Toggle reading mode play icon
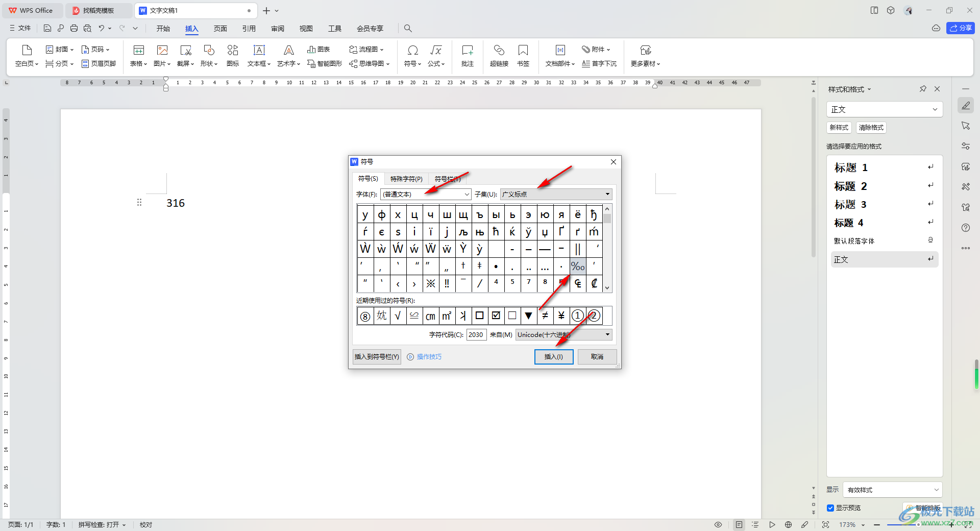The width and height of the screenshot is (980, 531). point(772,524)
